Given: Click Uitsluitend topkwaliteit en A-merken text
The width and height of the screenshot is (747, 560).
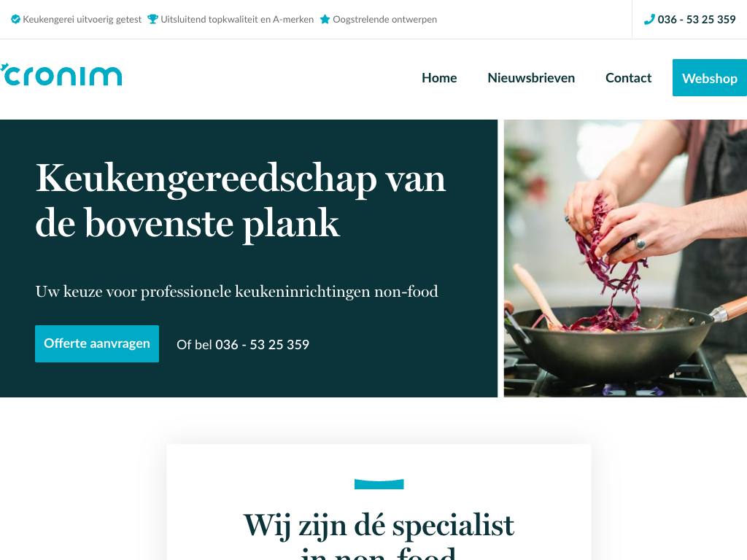Looking at the screenshot, I should point(237,20).
